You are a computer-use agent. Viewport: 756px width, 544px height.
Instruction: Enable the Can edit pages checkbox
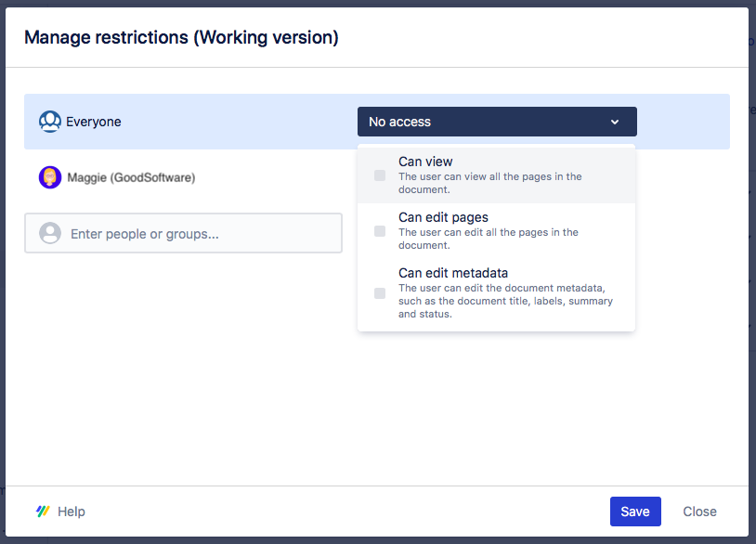[378, 230]
